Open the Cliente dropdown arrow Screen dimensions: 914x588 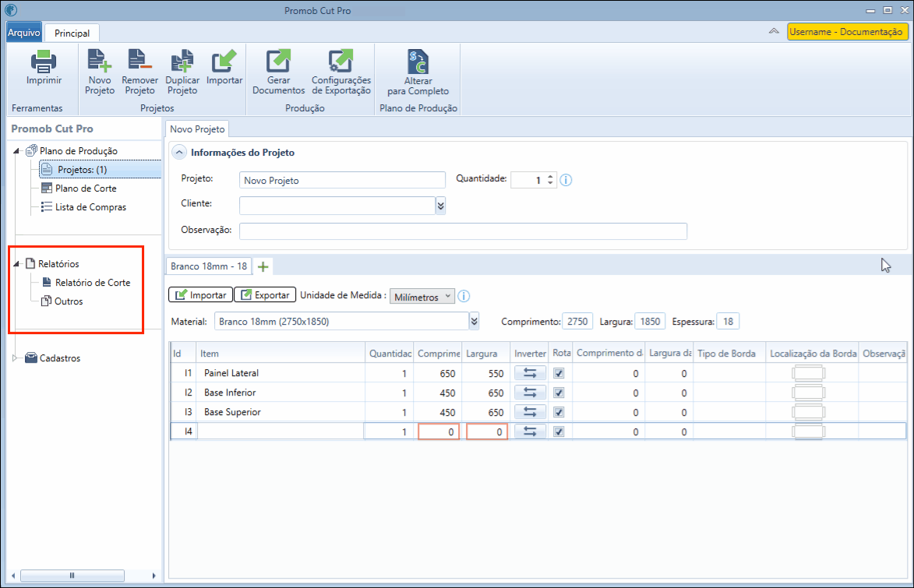tap(441, 205)
